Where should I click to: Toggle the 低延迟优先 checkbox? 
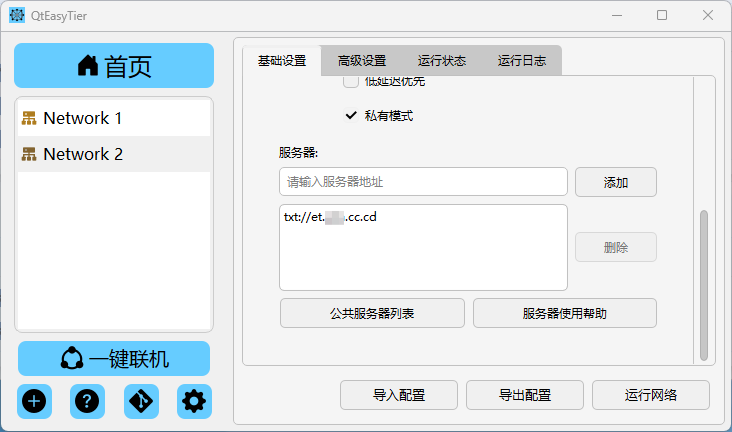tap(351, 81)
